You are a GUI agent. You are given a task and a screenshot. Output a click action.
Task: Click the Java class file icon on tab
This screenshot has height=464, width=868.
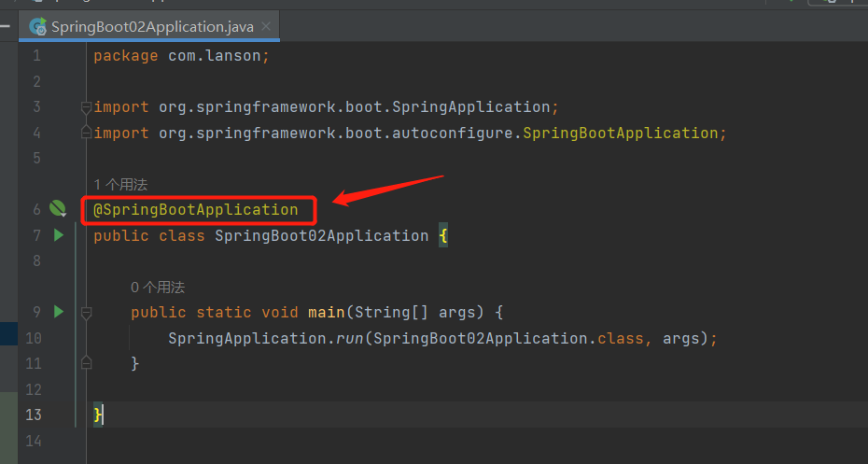(x=37, y=26)
